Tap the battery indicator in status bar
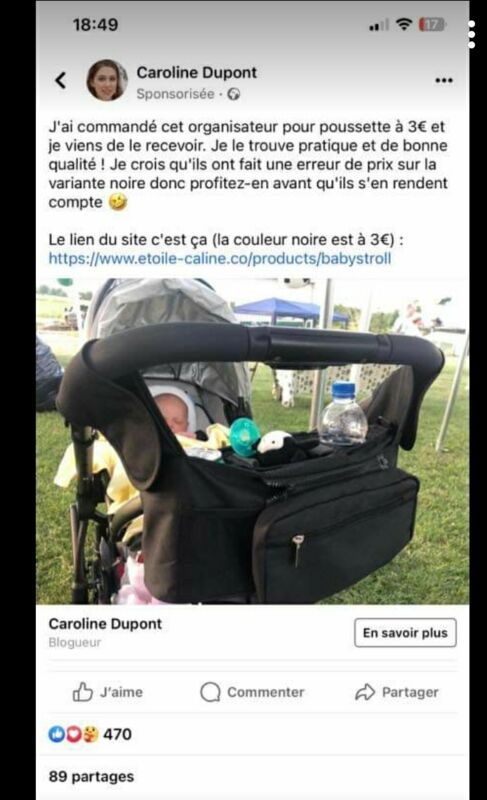Viewport: 487px width, 800px height. (431, 24)
